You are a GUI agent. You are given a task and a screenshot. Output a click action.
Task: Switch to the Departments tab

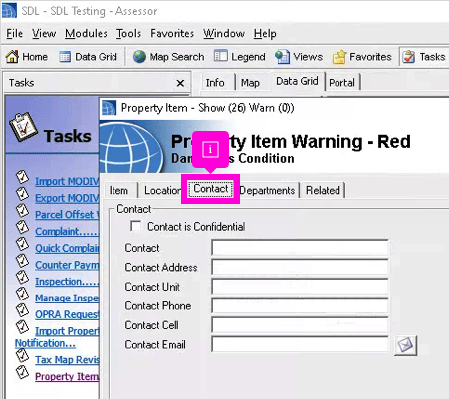pos(267,190)
